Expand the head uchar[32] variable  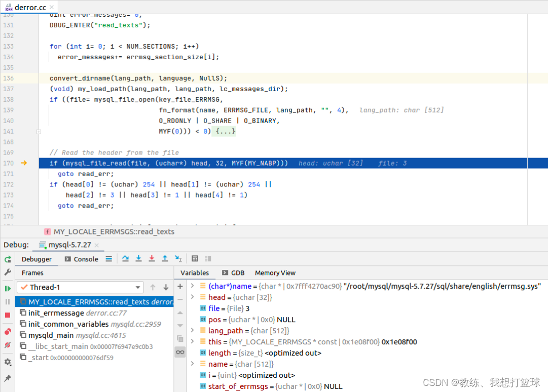coord(192,297)
